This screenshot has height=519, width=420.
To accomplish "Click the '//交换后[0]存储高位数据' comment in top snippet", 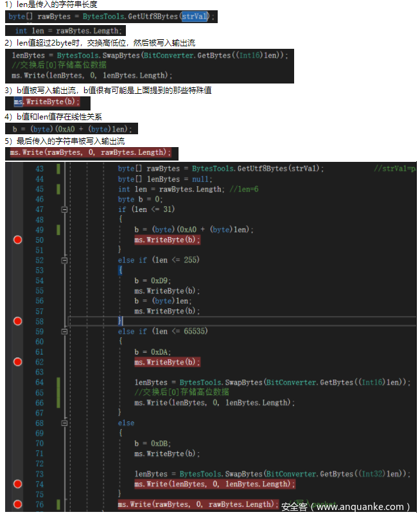I will 59,64.
